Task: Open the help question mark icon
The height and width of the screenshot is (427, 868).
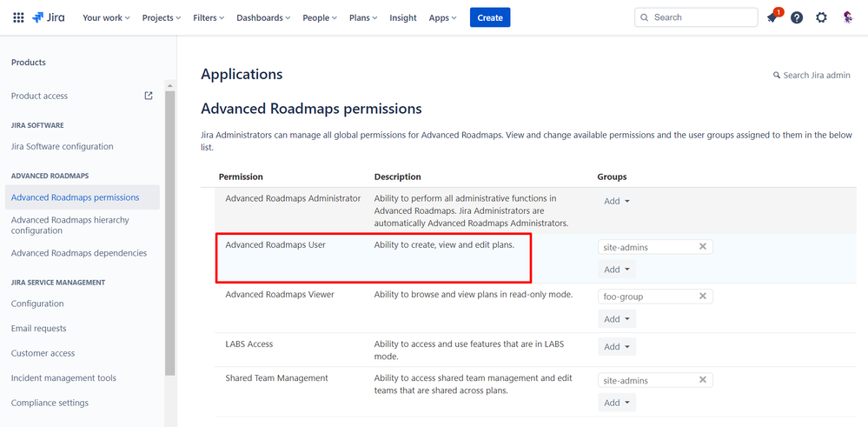Action: (x=797, y=17)
